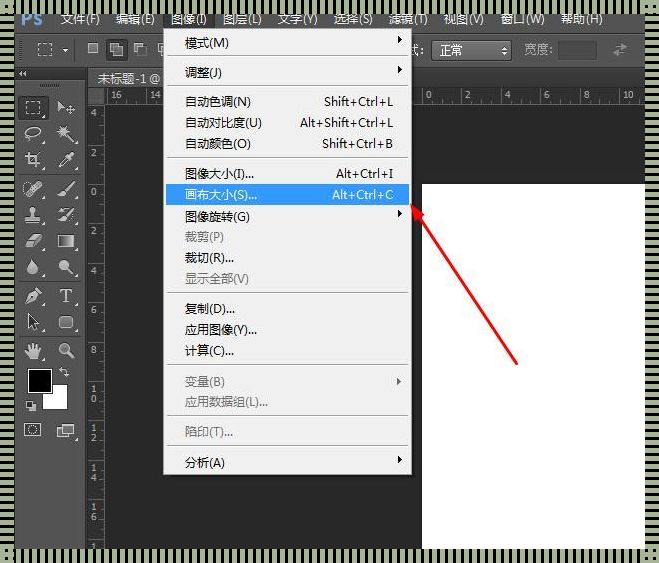
Task: Choose 裁切(R)... from the menu
Action: [287, 258]
